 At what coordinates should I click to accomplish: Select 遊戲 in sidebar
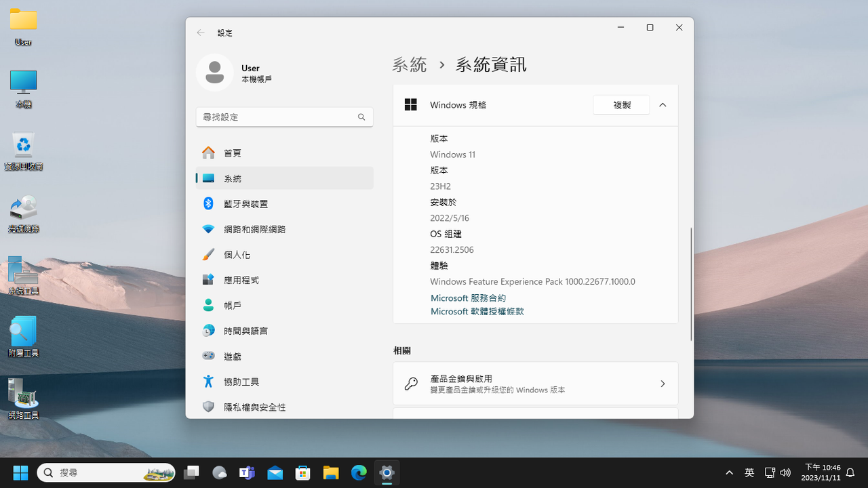point(285,357)
